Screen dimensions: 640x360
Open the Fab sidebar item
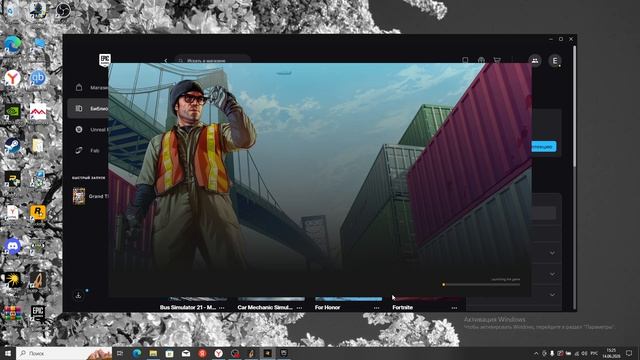click(88, 151)
